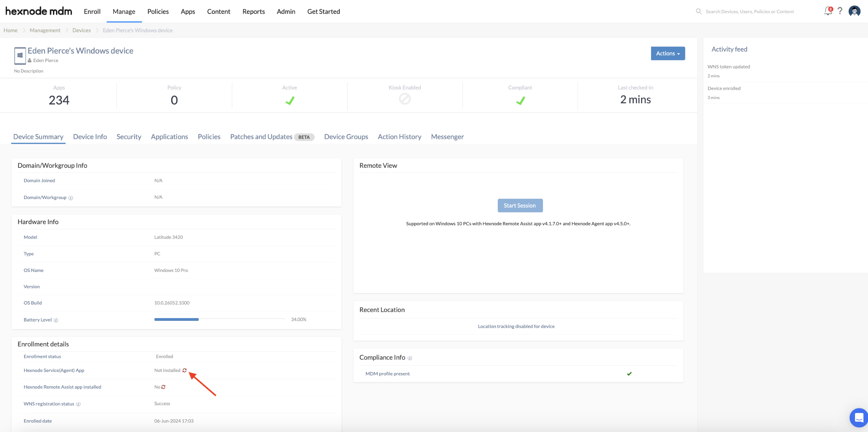Click the Battery Level progress bar
The width and height of the screenshot is (868, 432).
220,319
